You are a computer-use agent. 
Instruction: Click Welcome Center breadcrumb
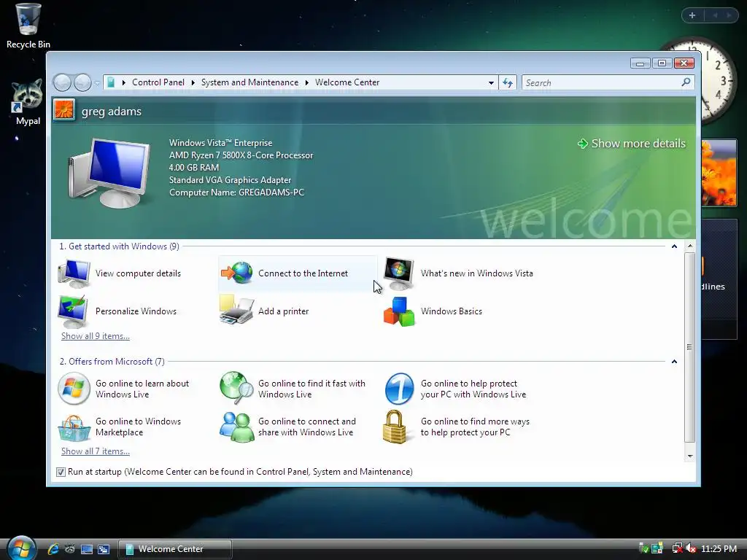(x=347, y=82)
